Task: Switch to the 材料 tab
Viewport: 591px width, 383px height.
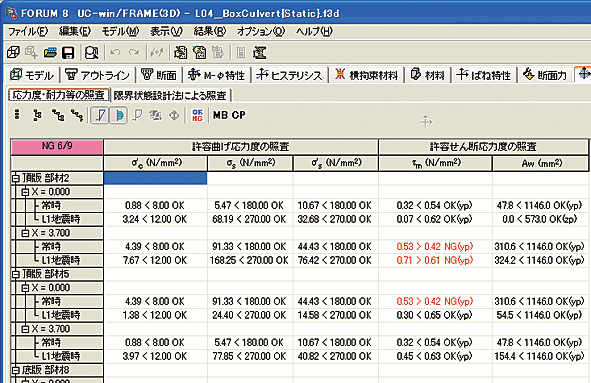Action: [x=428, y=75]
